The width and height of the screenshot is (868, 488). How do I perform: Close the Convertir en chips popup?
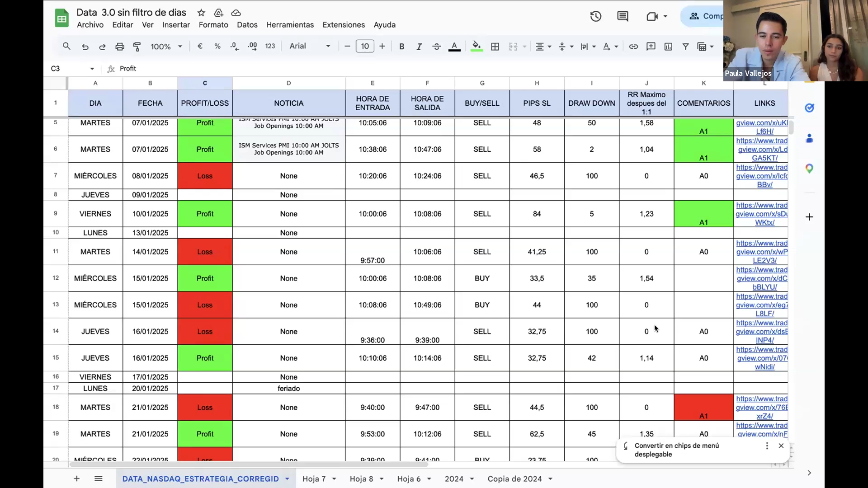click(x=781, y=446)
